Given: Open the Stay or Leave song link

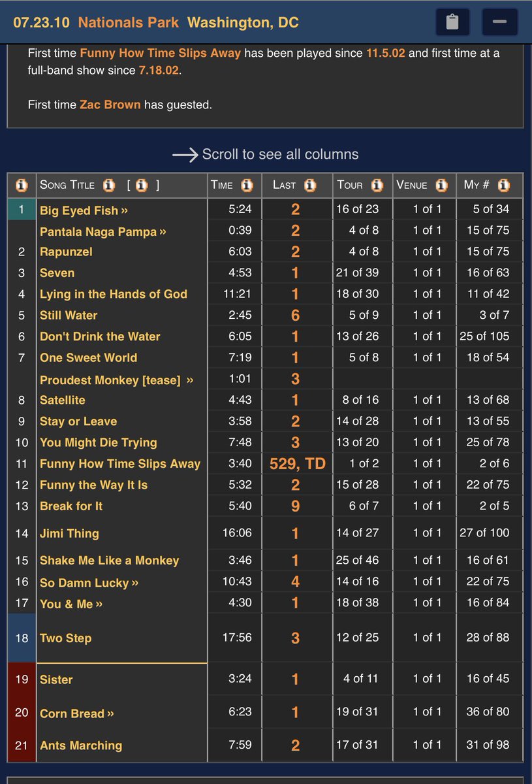Looking at the screenshot, I should [x=78, y=421].
